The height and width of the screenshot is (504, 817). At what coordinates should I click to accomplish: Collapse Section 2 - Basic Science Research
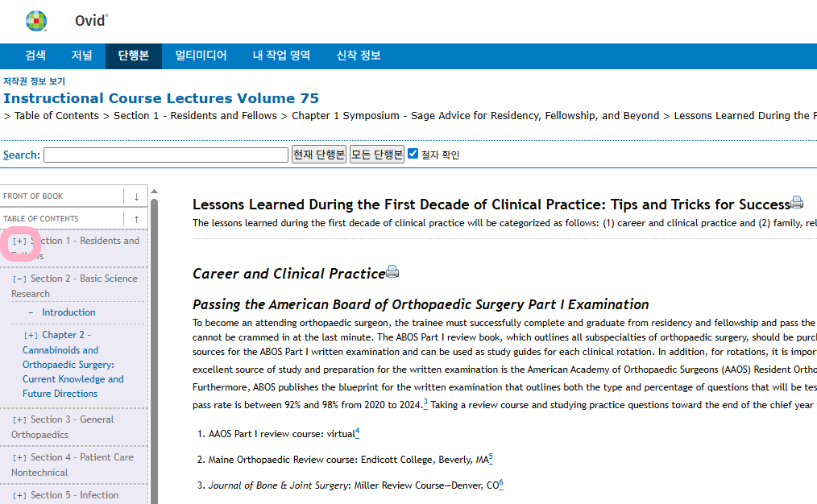(20, 279)
